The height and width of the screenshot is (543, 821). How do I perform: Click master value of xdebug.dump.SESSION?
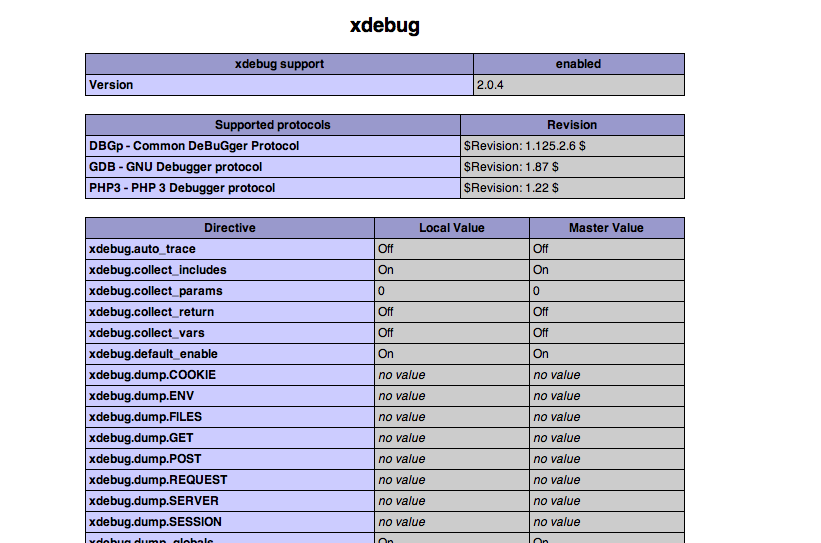tap(607, 522)
